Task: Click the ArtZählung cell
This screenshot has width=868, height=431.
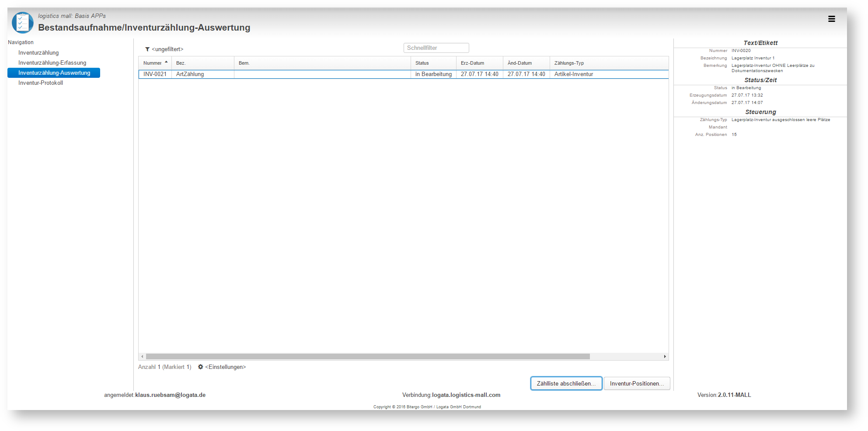Action: pos(202,74)
